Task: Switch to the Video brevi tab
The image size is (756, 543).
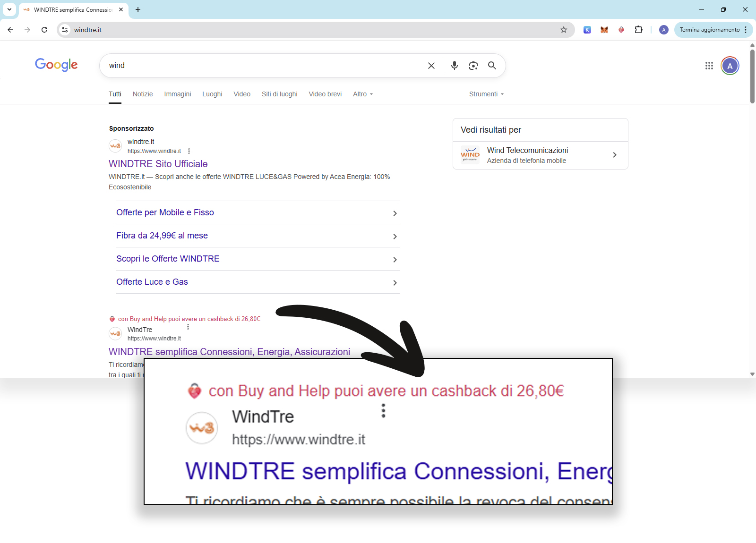Action: tap(325, 94)
